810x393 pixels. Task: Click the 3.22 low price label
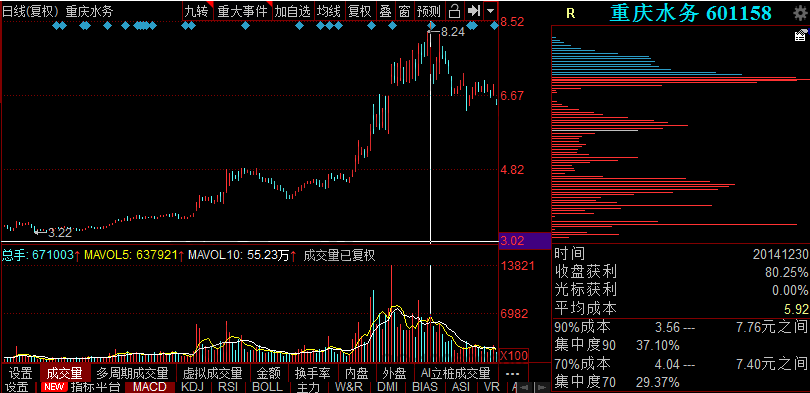tap(59, 232)
